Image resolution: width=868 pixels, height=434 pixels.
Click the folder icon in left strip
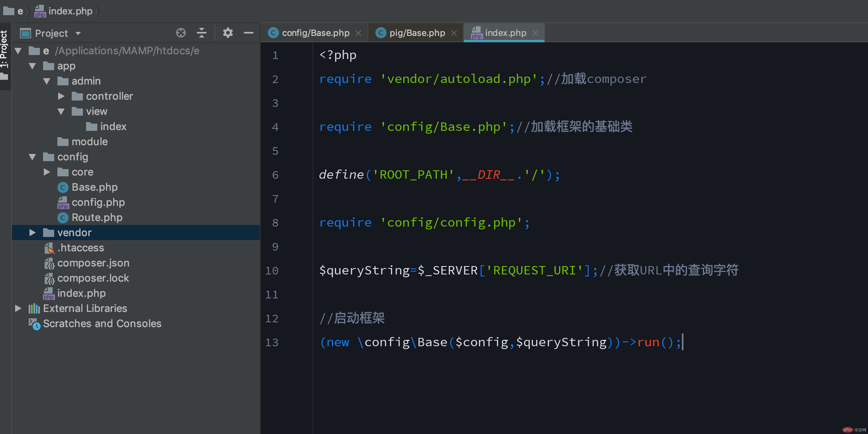pos(4,76)
